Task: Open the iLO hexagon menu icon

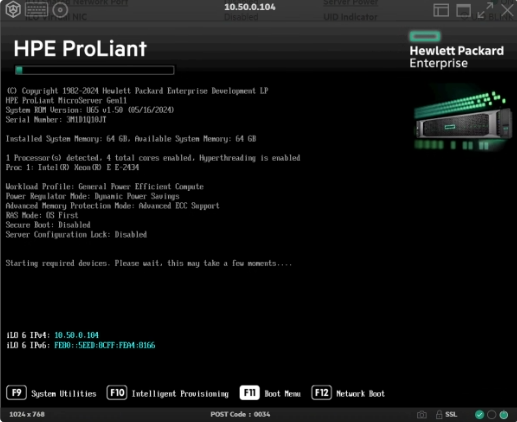Action: coord(13,9)
